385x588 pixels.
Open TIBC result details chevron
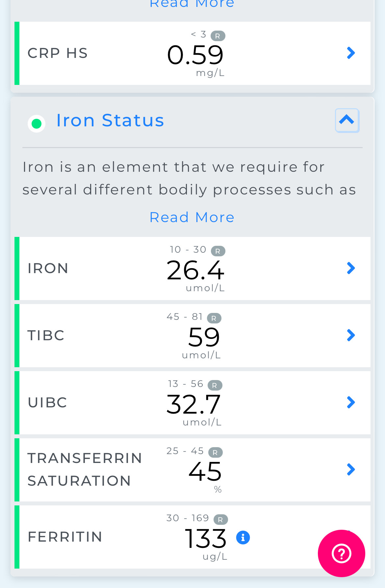pos(351,335)
